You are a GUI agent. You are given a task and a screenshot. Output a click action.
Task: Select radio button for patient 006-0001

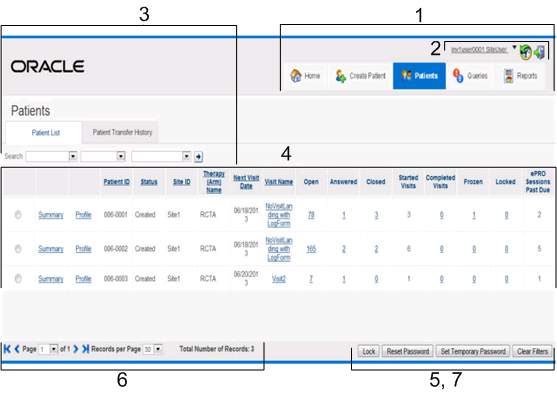[x=18, y=215]
